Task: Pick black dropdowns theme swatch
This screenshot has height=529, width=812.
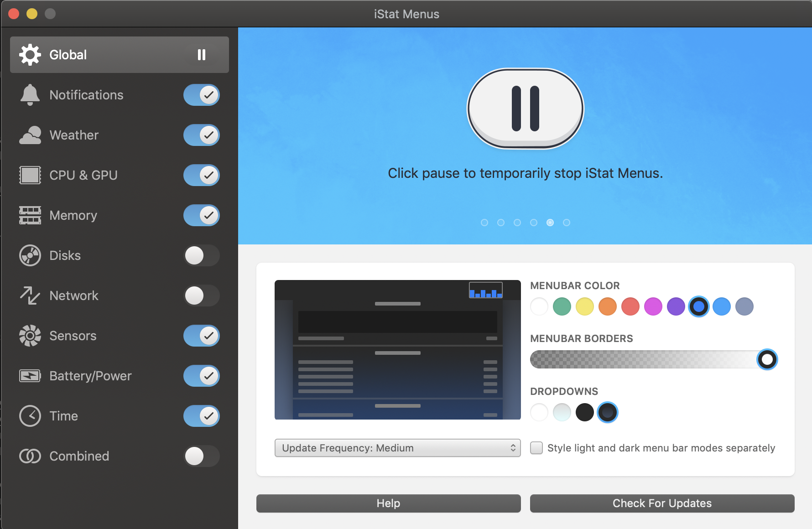Action: [585, 412]
